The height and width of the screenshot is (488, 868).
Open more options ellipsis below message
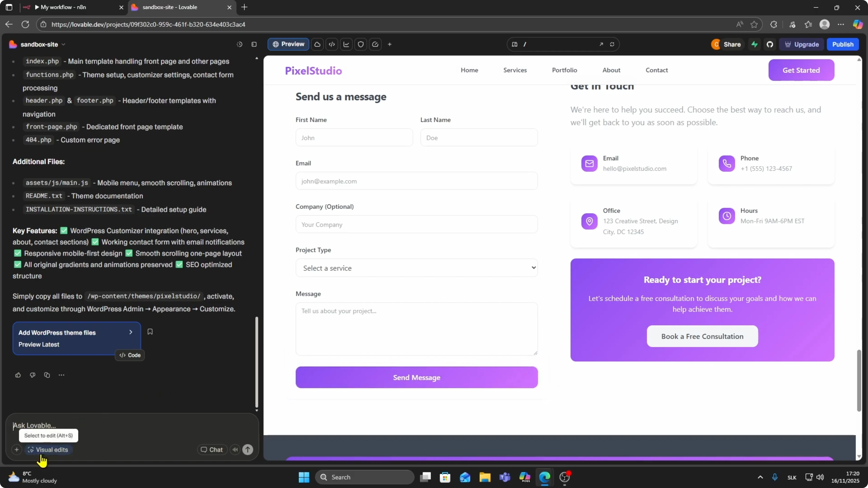click(61, 375)
